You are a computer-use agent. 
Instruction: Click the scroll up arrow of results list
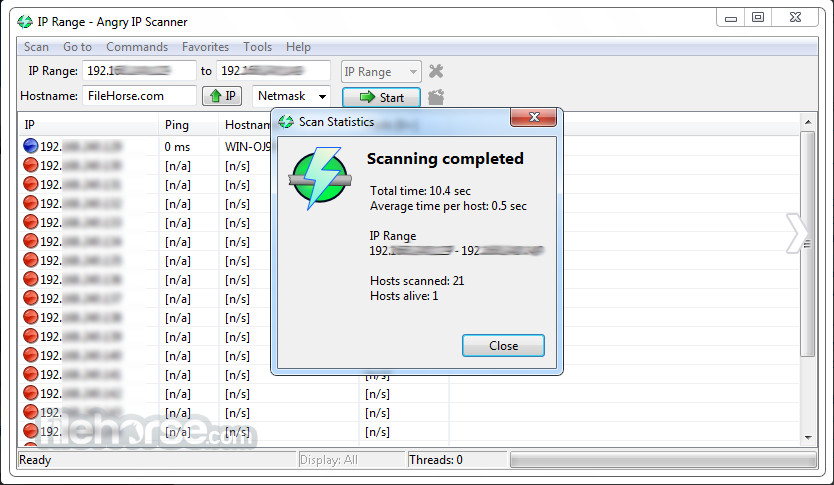pos(808,122)
